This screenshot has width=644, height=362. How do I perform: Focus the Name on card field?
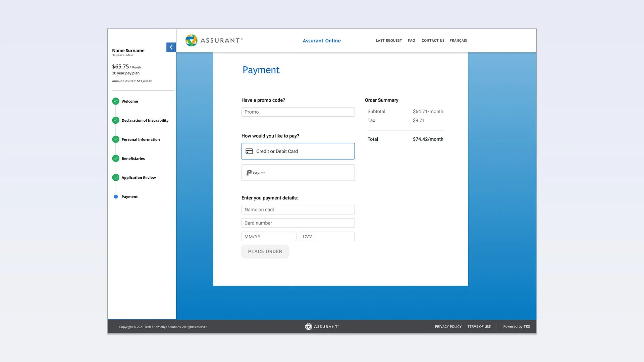298,209
